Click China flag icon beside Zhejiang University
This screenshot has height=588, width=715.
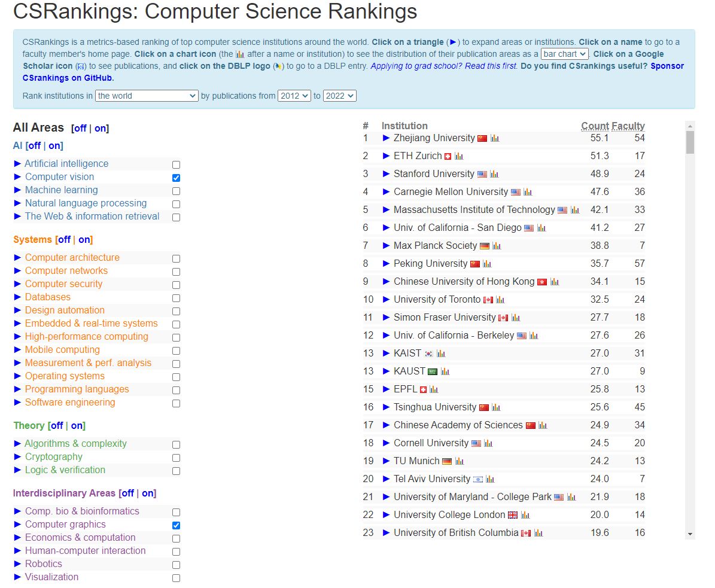482,139
